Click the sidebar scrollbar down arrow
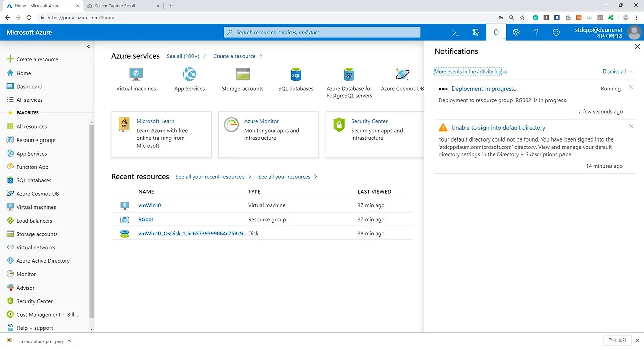This screenshot has height=349, width=644. 92,329
